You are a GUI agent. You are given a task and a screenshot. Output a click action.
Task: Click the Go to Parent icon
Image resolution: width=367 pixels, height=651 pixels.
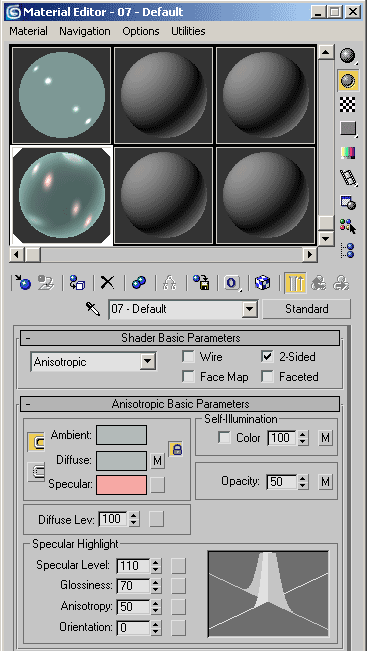tap(319, 283)
